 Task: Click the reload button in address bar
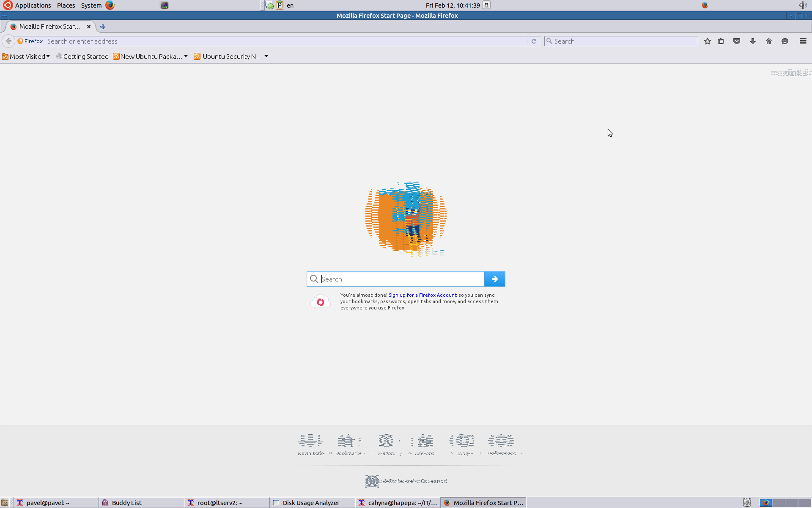(x=534, y=41)
